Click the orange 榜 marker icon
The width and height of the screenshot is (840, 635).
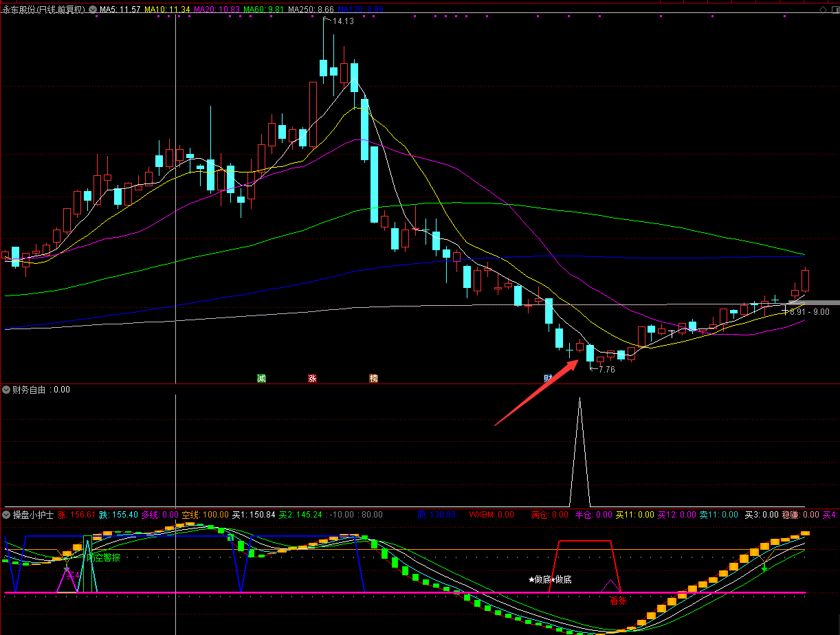point(373,378)
